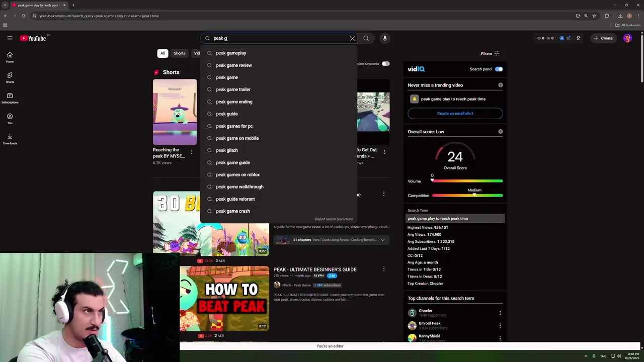Open the Reaching the peak short thumbnail

175,112
